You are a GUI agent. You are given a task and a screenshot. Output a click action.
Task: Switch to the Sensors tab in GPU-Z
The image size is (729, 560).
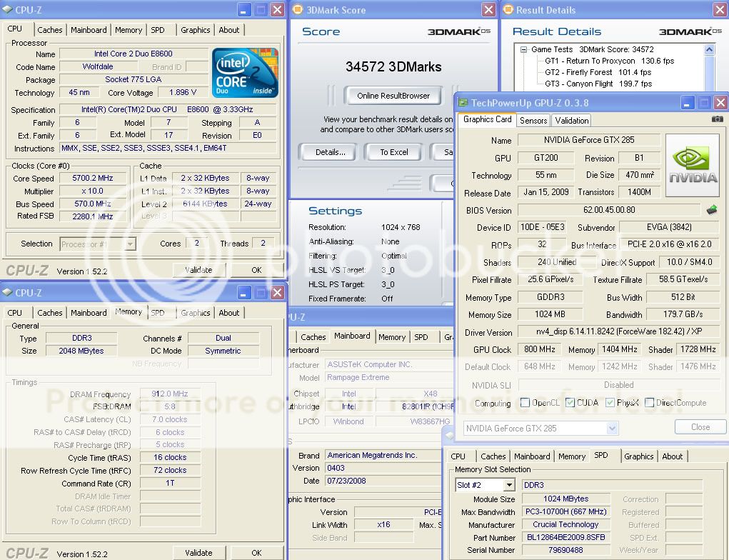[x=533, y=121]
